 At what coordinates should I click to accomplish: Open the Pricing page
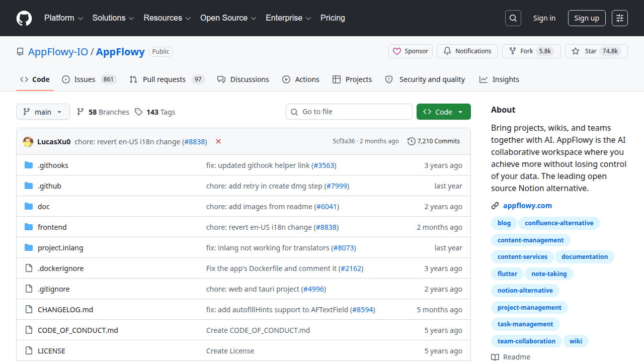333,18
